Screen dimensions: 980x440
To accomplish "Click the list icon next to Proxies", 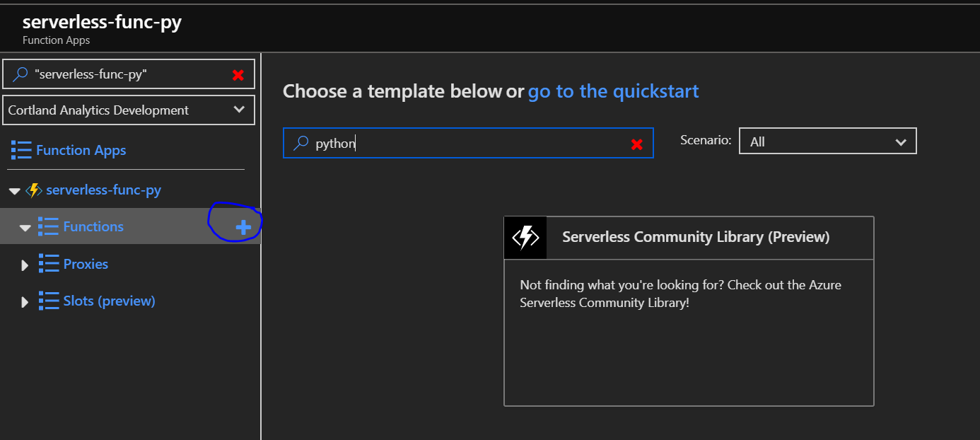I will coord(49,264).
